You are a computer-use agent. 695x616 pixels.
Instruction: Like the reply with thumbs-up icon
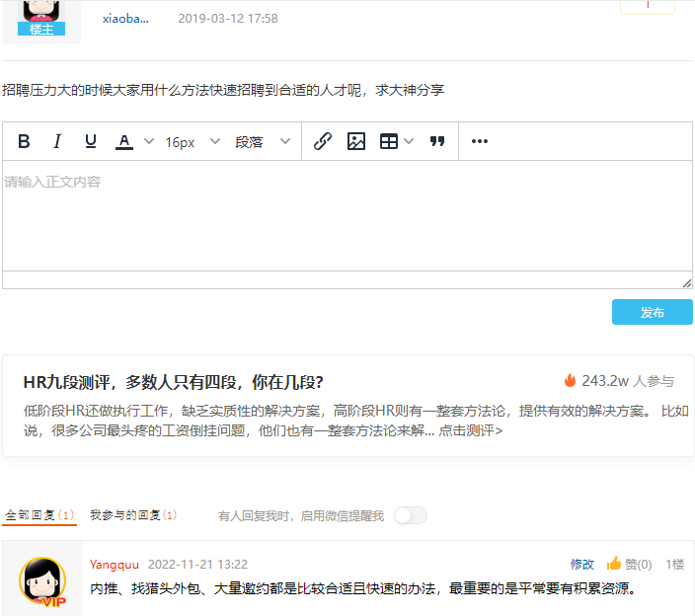click(614, 564)
